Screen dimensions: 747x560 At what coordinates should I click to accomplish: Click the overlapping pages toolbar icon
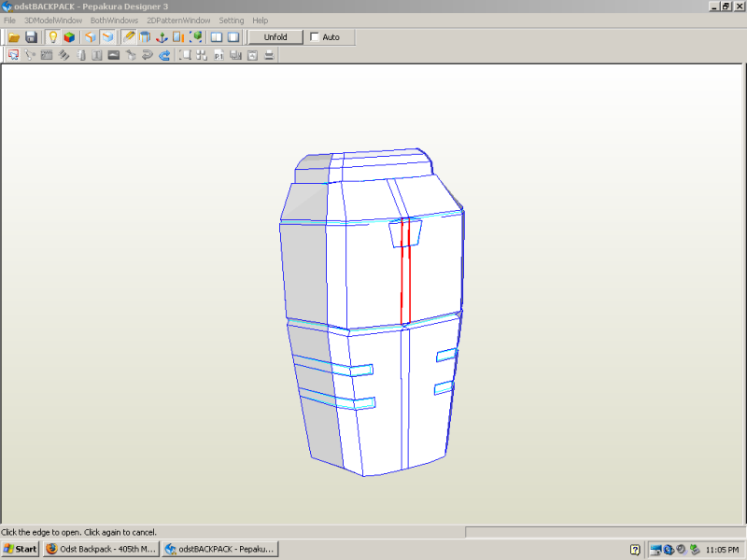click(x=235, y=55)
